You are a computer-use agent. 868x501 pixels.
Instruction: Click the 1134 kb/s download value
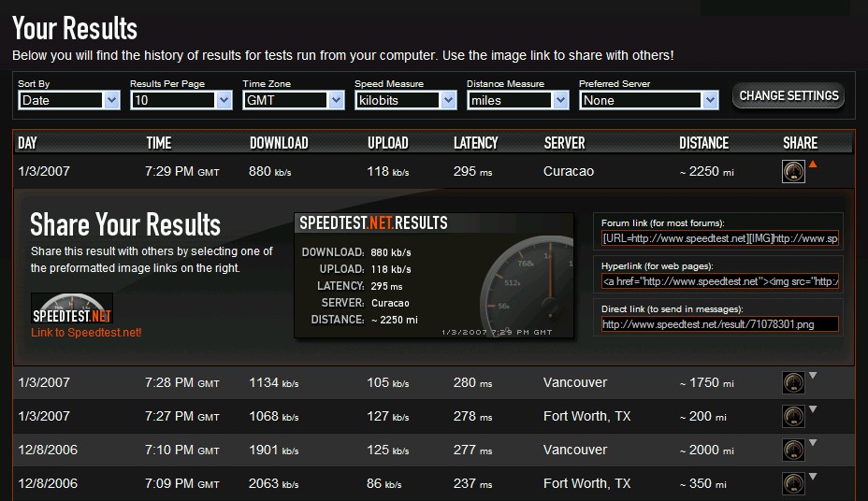click(274, 382)
